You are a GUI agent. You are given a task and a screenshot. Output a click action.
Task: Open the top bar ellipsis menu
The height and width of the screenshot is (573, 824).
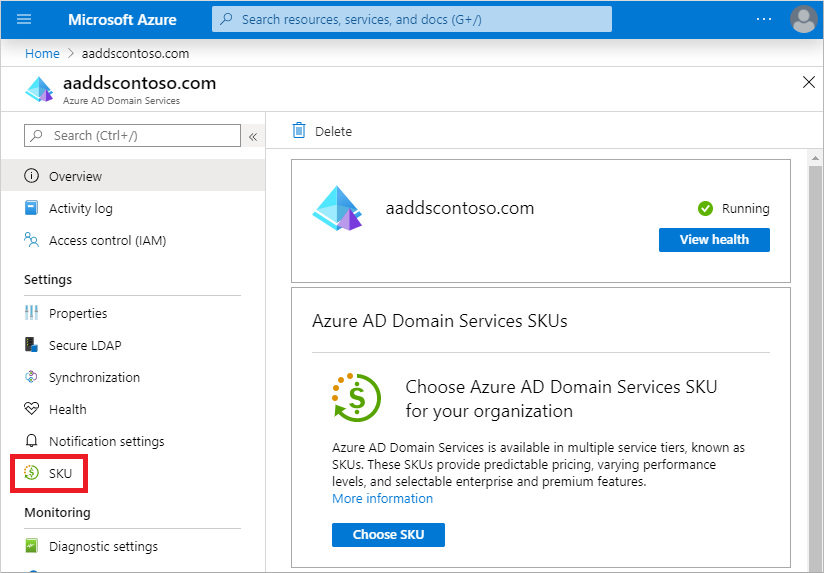point(764,19)
